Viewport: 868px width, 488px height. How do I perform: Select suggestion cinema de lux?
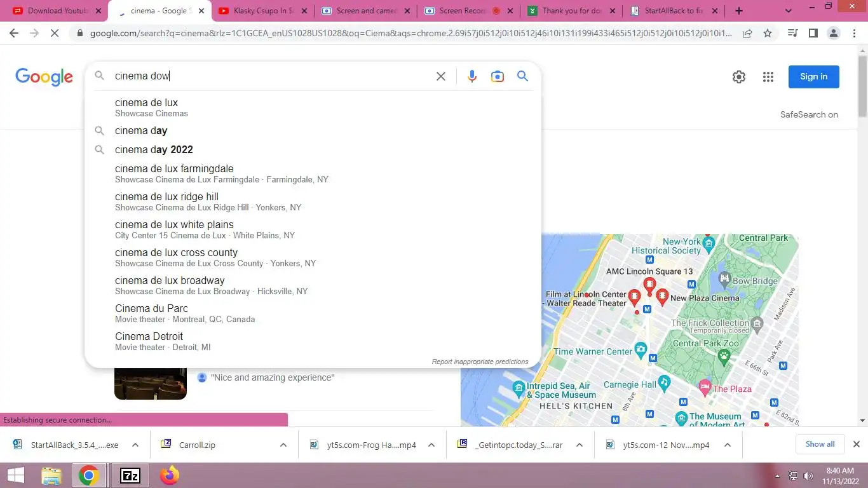(x=313, y=107)
